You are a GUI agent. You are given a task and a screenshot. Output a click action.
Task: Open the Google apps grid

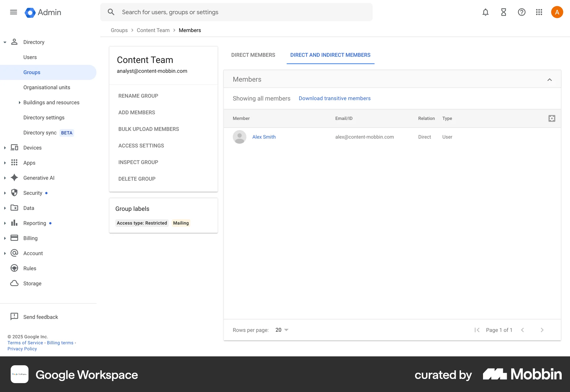point(539,12)
